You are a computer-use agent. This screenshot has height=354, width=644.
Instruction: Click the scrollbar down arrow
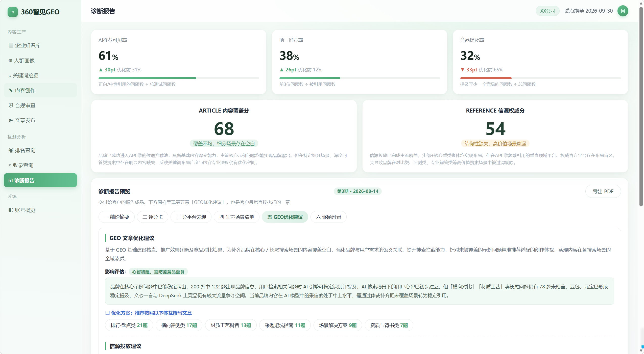click(641, 350)
